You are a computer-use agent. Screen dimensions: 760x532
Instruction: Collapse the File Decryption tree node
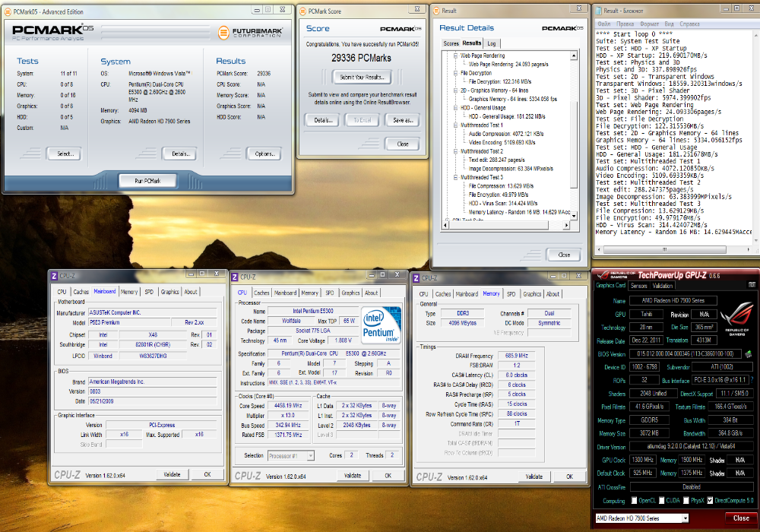[x=455, y=73]
